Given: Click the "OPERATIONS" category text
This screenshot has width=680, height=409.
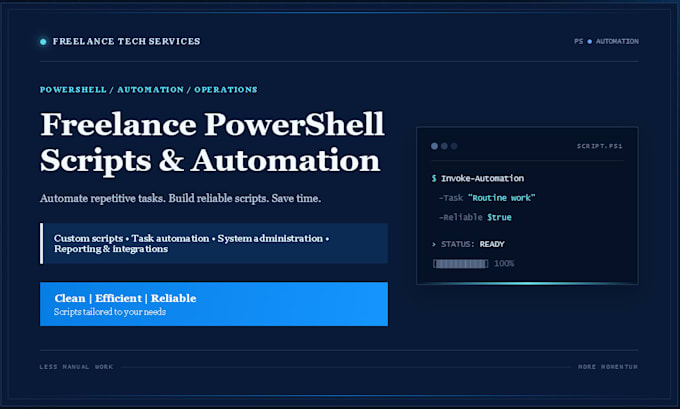Looking at the screenshot, I should (226, 89).
